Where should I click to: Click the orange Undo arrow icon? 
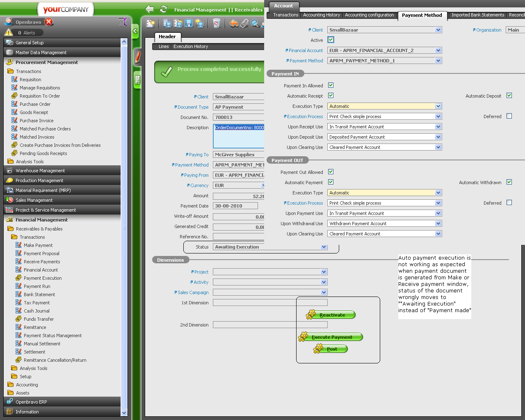234,23
